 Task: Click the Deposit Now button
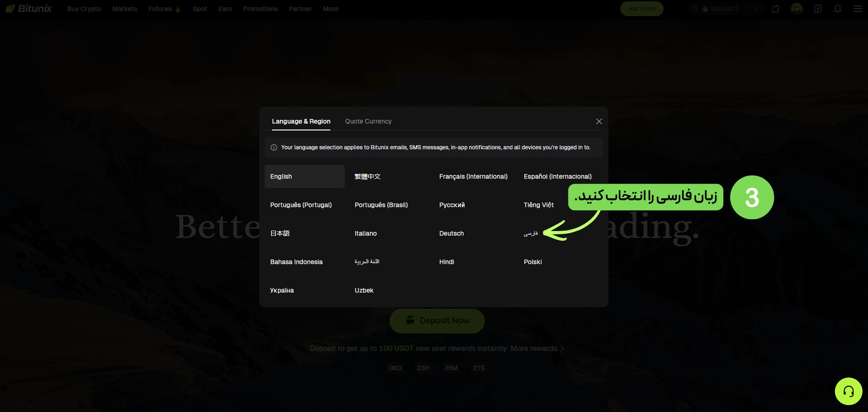coord(437,321)
